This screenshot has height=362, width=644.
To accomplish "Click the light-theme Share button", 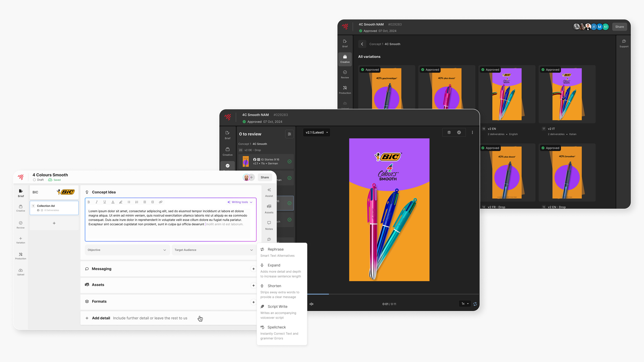I will [x=265, y=177].
